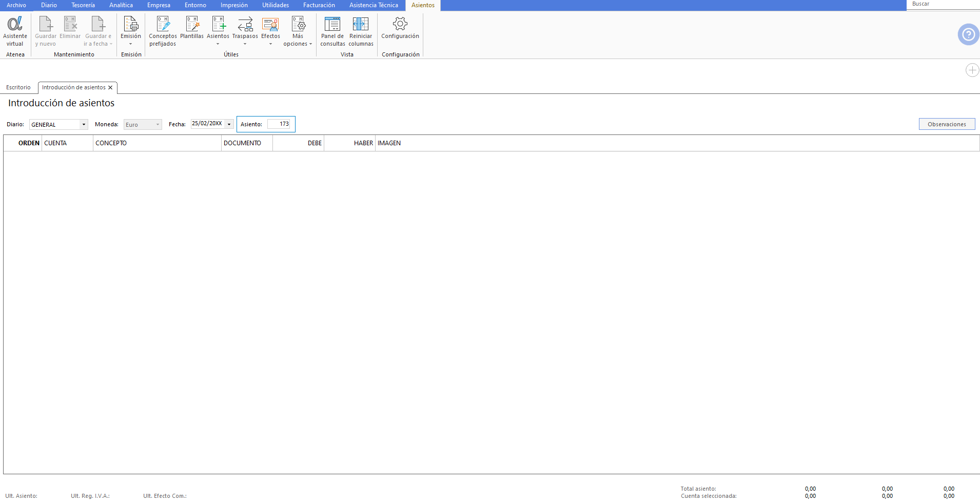This screenshot has width=980, height=503.
Task: Select the Introducción de asientos tab
Action: tap(74, 88)
